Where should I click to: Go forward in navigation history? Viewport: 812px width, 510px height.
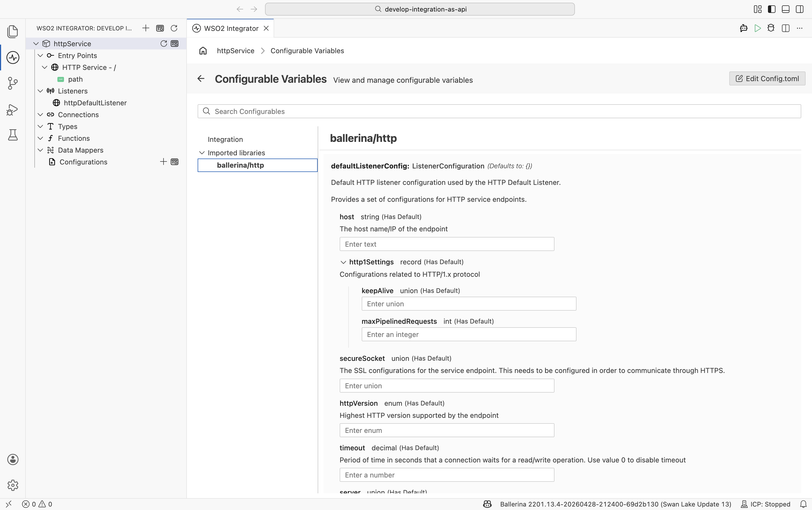[254, 9]
